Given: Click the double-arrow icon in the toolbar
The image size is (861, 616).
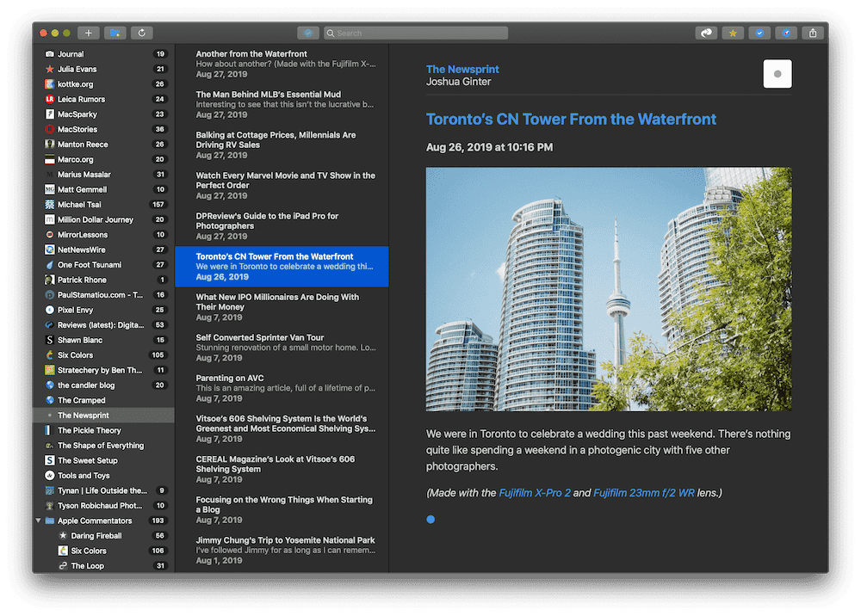Looking at the screenshot, I should coord(706,33).
